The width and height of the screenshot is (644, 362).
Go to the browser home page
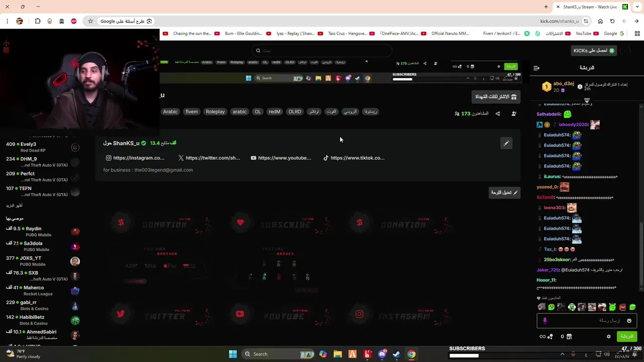600,21
